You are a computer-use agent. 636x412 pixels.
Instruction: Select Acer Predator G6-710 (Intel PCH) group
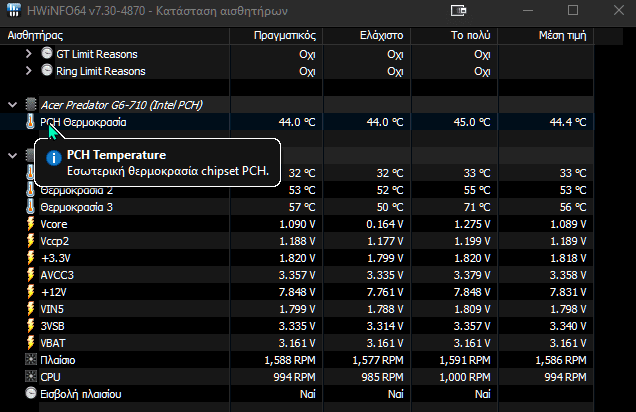(121, 105)
